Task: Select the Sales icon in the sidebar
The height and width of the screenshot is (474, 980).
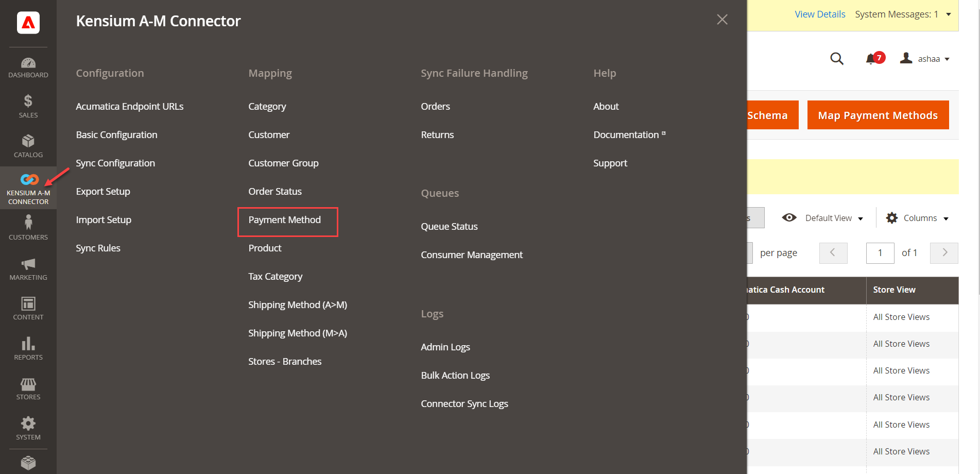Action: coord(28,106)
